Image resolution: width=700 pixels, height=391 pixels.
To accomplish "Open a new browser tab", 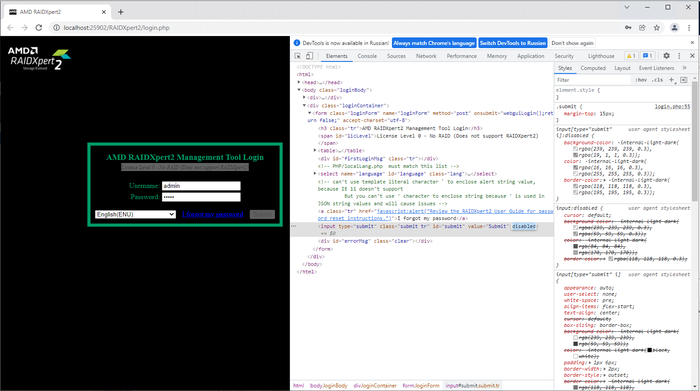I will point(121,12).
